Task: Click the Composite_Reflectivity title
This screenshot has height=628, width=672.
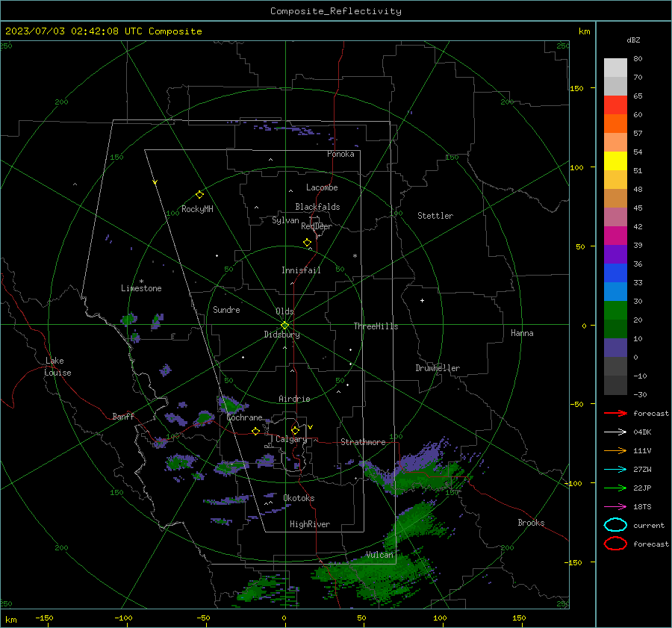Action: pyautogui.click(x=336, y=11)
